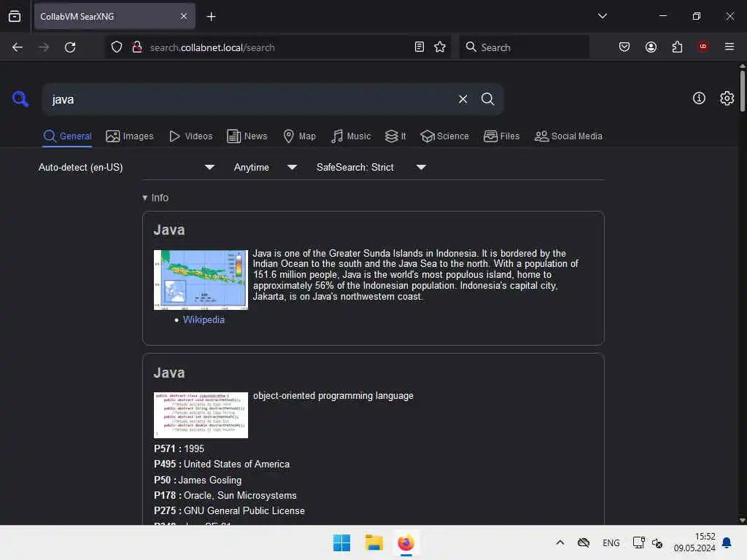Select the General search tab
Screen dimensions: 747x560
[67, 136]
